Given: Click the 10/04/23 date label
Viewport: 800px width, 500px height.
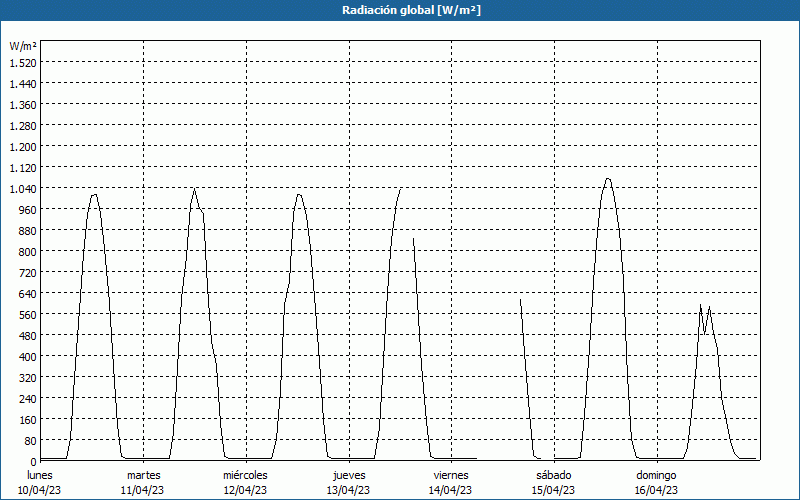Looking at the screenshot, I should click(x=40, y=490).
